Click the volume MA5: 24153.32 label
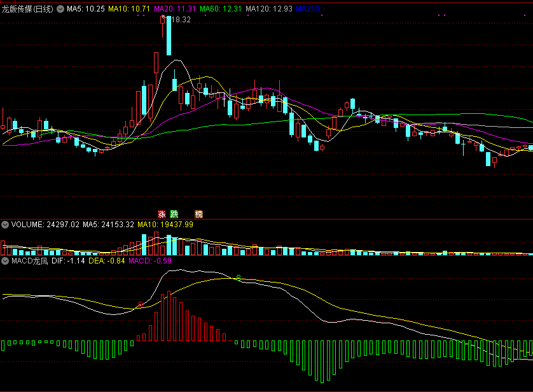Screen dimensions: 533x392 click(108, 225)
